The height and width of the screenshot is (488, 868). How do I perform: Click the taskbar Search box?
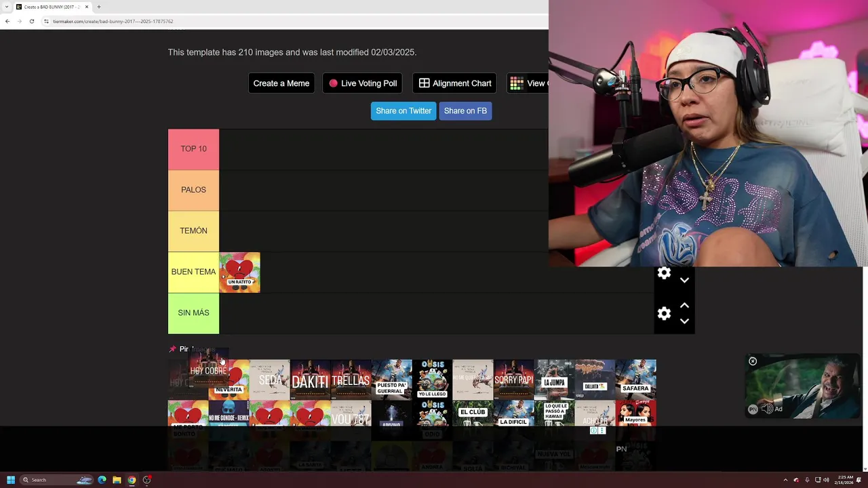(56, 480)
